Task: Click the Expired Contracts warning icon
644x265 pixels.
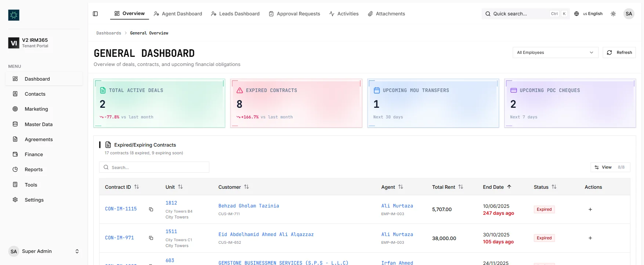Action: [x=240, y=90]
